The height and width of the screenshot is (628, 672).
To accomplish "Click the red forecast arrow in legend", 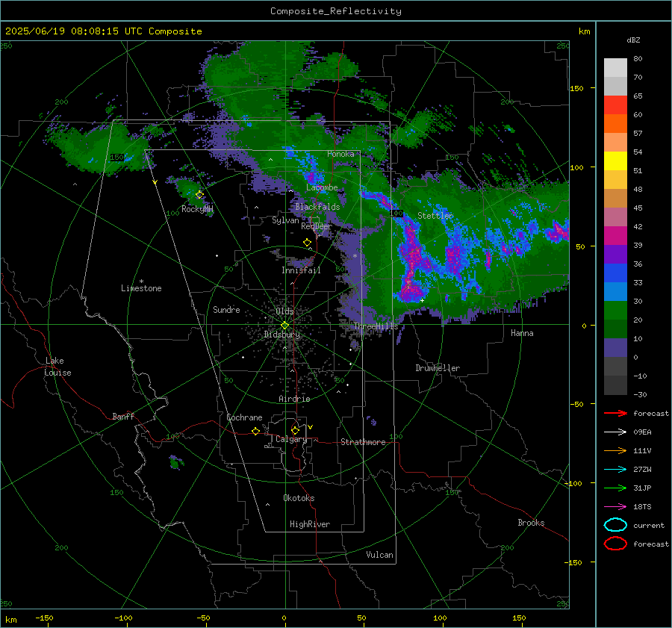I will click(615, 413).
